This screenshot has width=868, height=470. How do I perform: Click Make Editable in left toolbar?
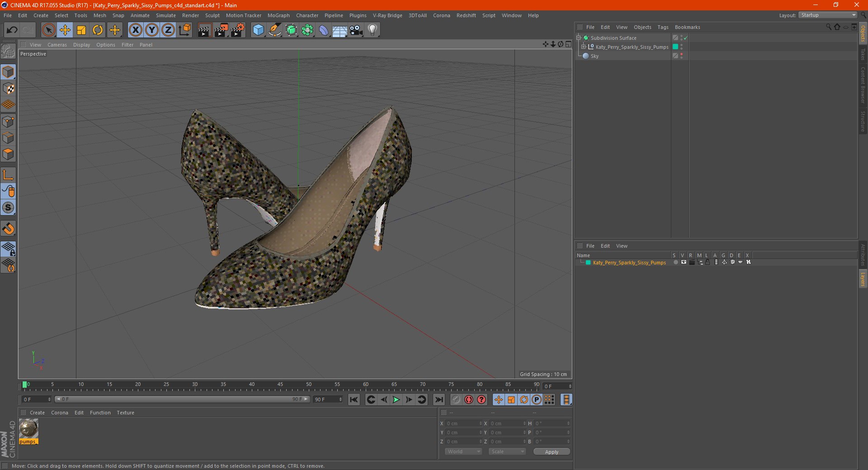[x=8, y=52]
